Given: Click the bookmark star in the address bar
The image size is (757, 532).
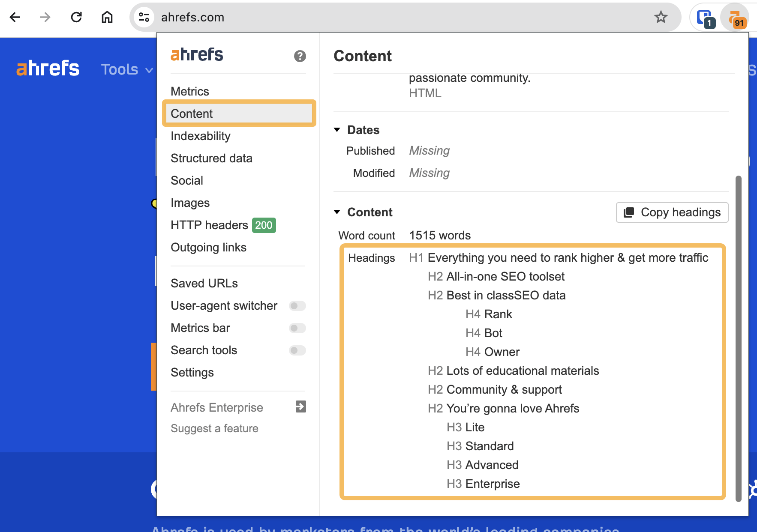Looking at the screenshot, I should pyautogui.click(x=661, y=17).
